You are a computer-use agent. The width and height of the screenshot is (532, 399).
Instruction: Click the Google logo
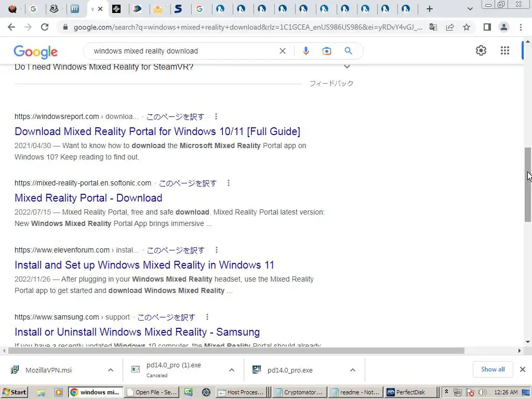pyautogui.click(x=36, y=51)
